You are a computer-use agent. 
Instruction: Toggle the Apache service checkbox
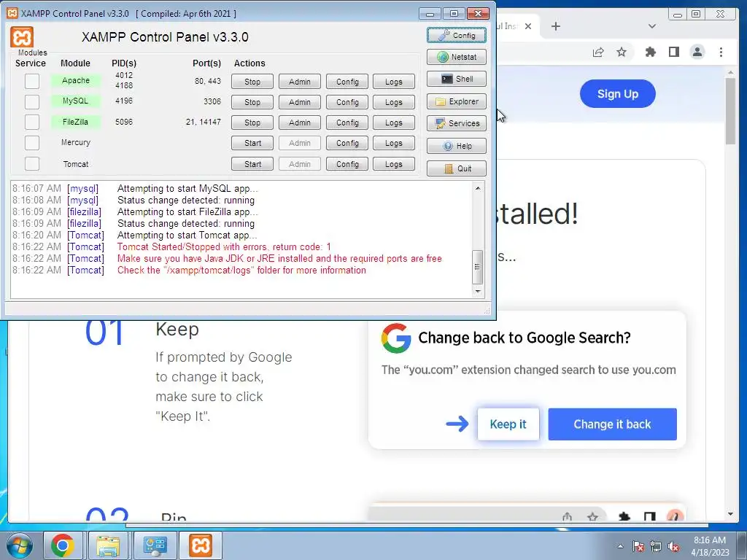coord(32,81)
